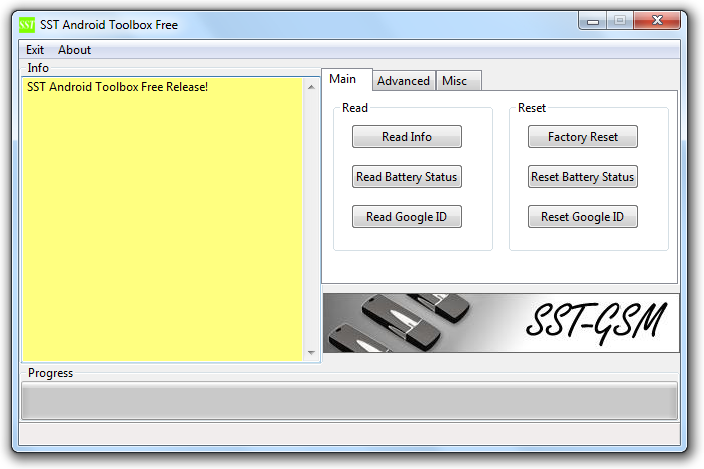The width and height of the screenshot is (704, 469).
Task: Close the SST Android Toolbox window
Action: 657,21
